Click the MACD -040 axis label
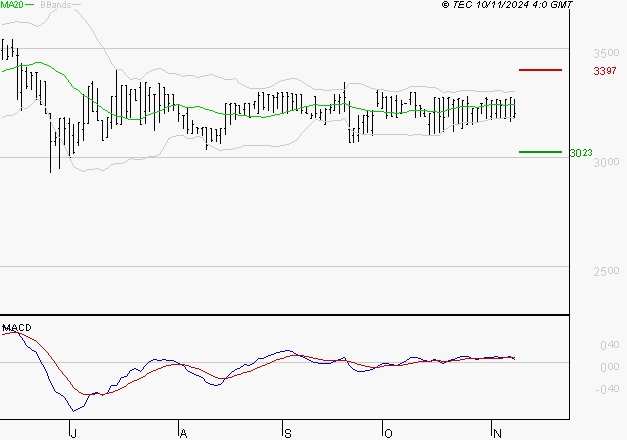627x440 pixels. [607, 389]
